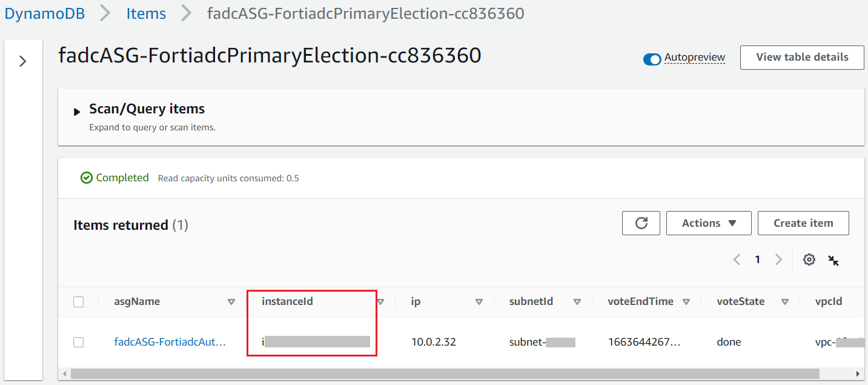Image resolution: width=868 pixels, height=385 pixels.
Task: Expand the left sidebar panel
Action: pos(22,61)
